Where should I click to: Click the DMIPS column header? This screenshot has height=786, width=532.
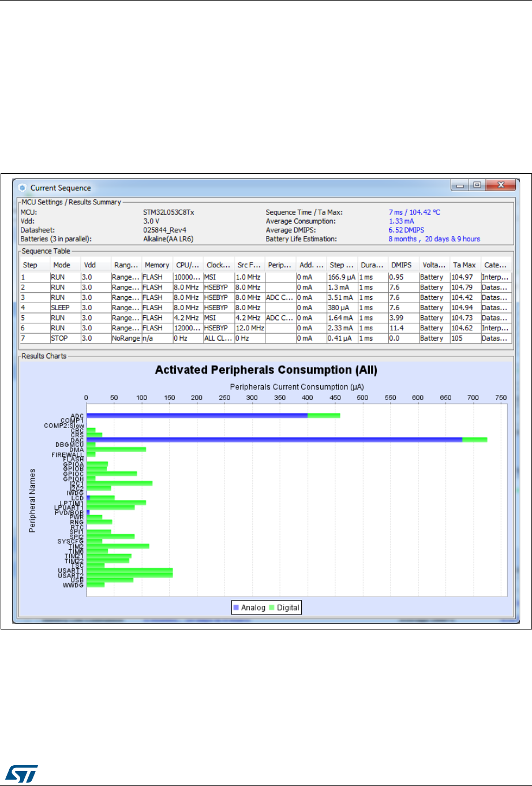[403, 265]
